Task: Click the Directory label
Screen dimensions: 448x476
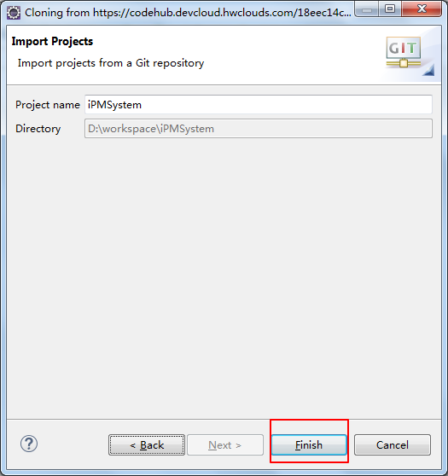Action: [38, 129]
